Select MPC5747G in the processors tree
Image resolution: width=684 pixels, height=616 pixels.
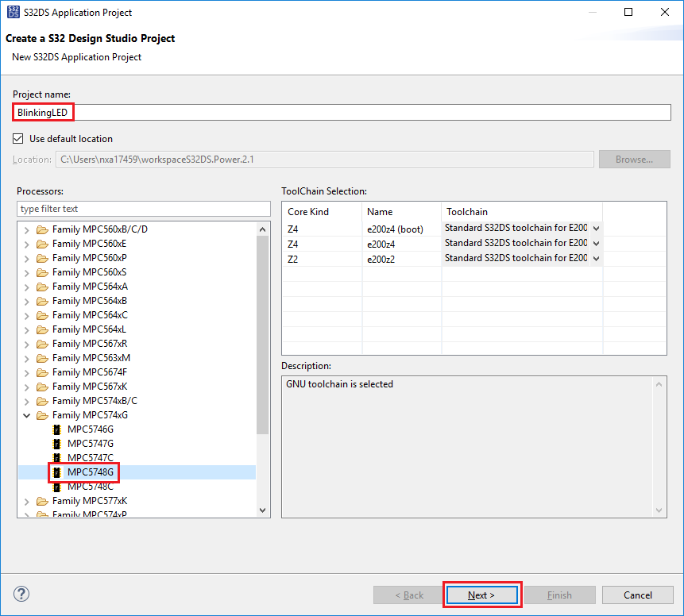click(91, 444)
